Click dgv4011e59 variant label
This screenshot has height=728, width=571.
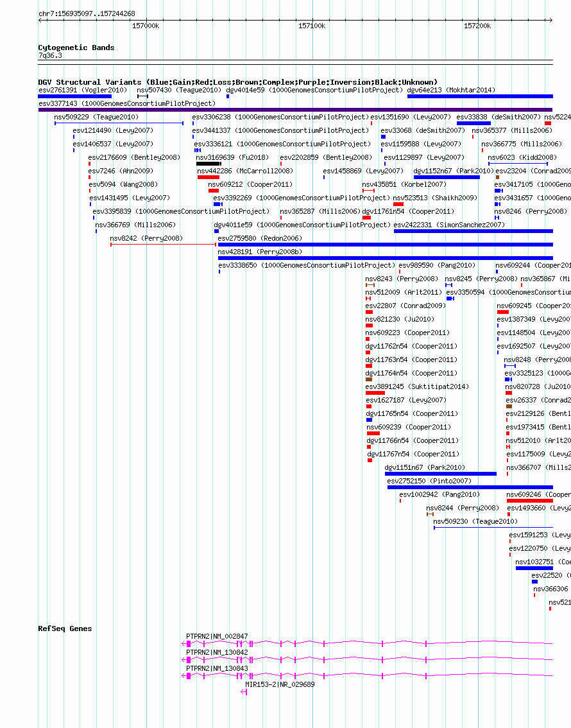302,225
